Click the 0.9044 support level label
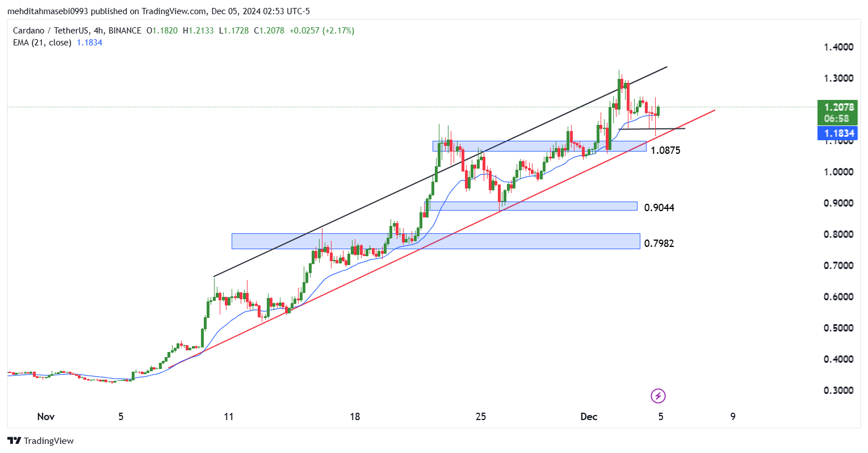This screenshot has height=453, width=868. [x=659, y=208]
